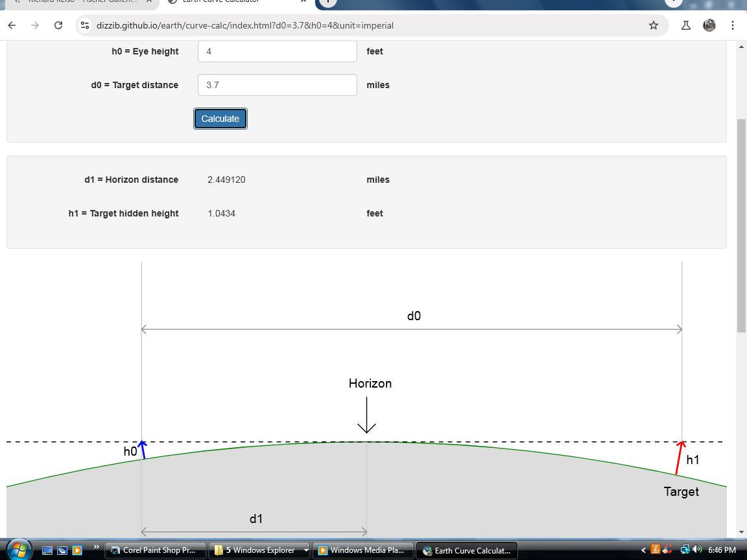
Task: Open the site information icon in address bar
Action: [85, 25]
